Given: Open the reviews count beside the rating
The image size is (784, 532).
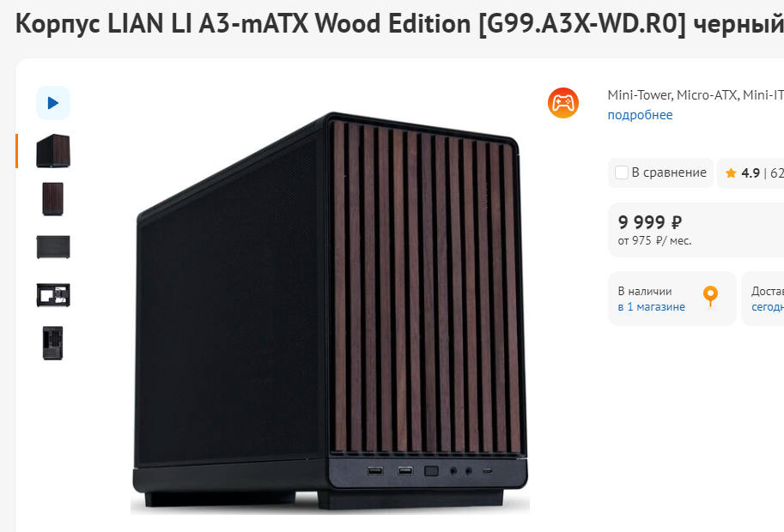Looking at the screenshot, I should [777, 172].
